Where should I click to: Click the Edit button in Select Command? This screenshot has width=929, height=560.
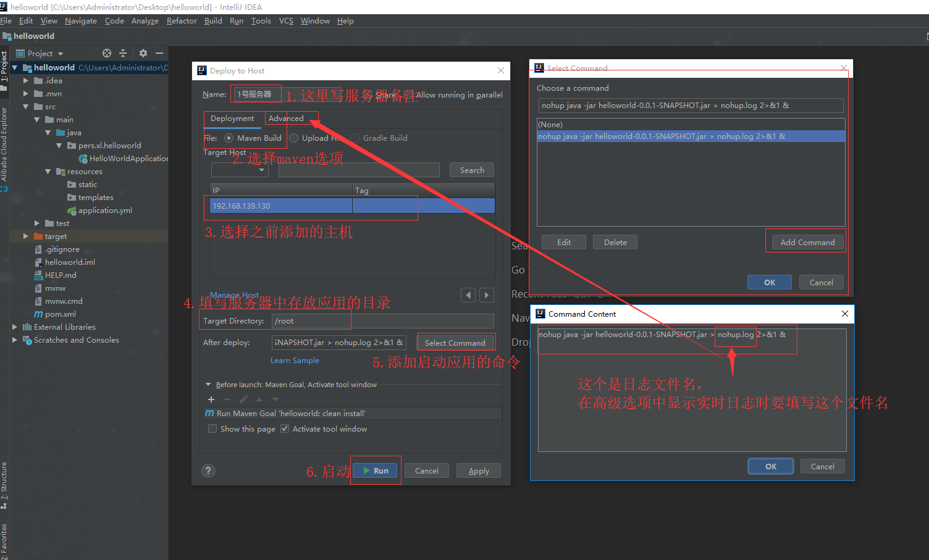click(564, 242)
